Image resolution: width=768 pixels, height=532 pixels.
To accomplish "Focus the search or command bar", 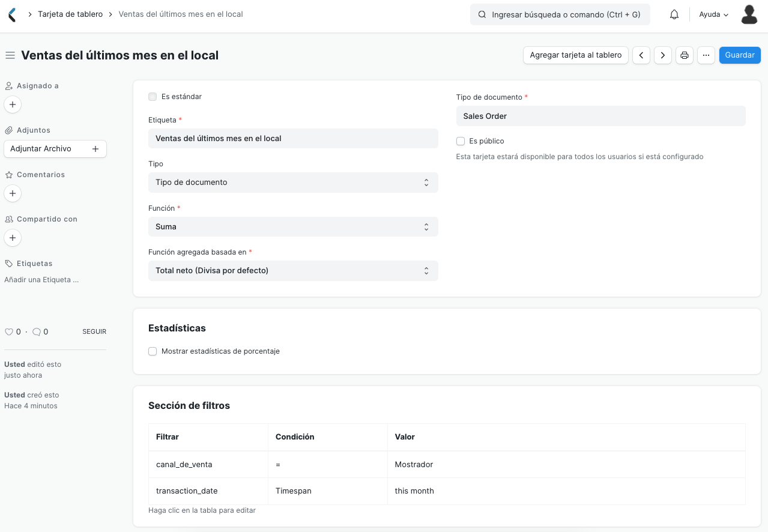I will (x=560, y=14).
